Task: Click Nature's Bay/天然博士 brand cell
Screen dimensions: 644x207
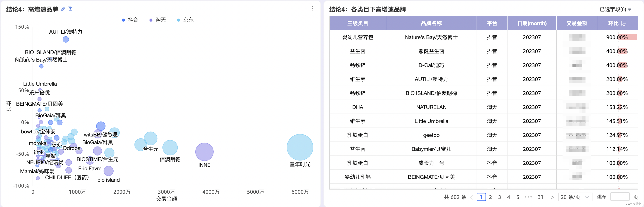Action: point(431,37)
